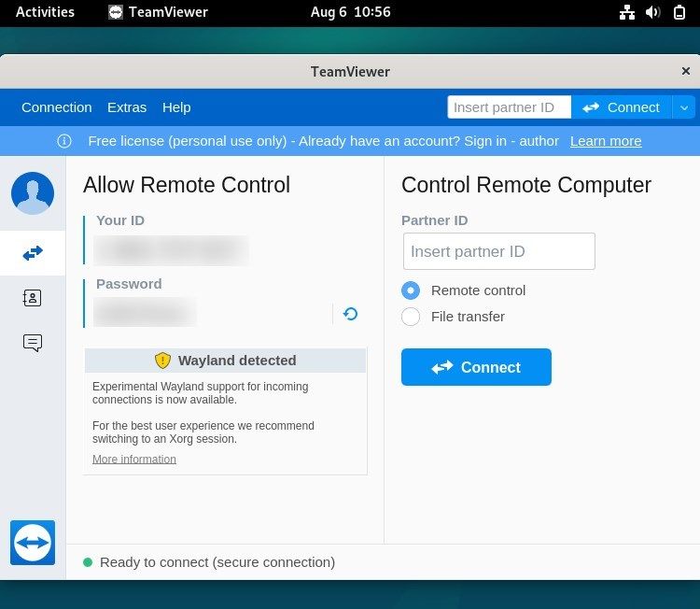The height and width of the screenshot is (609, 700).
Task: Click the Partner ID field under Control Remote Computer
Action: (x=499, y=251)
